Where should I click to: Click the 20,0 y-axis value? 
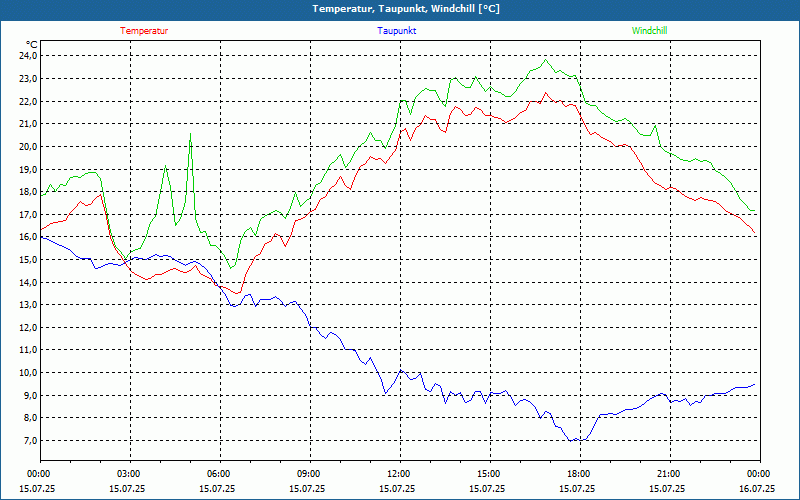[29, 146]
